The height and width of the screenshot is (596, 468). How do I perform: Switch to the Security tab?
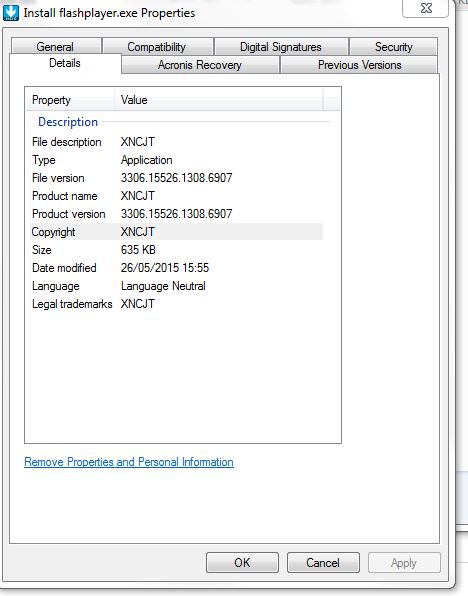coord(393,47)
